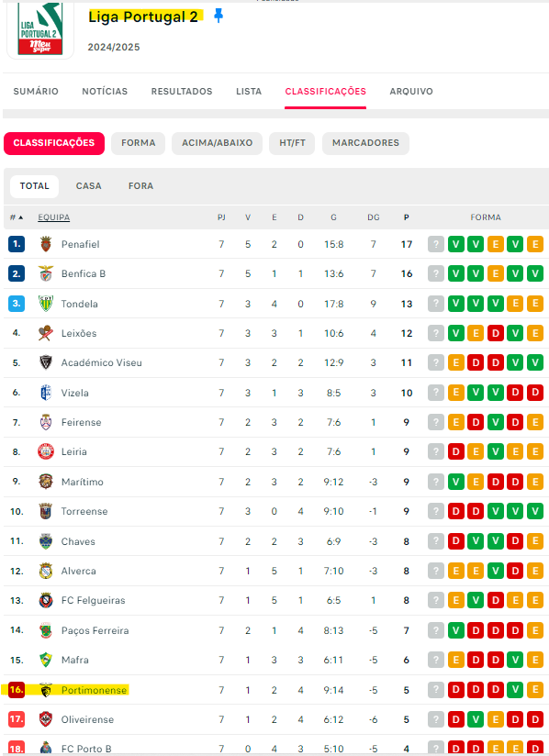Open Leixões' red D form result
The width and height of the screenshot is (549, 756).
pyautogui.click(x=496, y=333)
